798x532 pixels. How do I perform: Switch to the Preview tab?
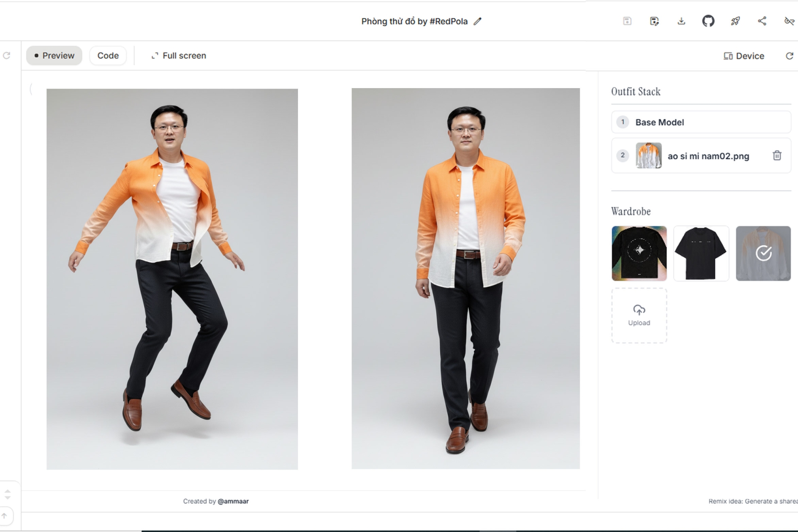click(x=54, y=56)
